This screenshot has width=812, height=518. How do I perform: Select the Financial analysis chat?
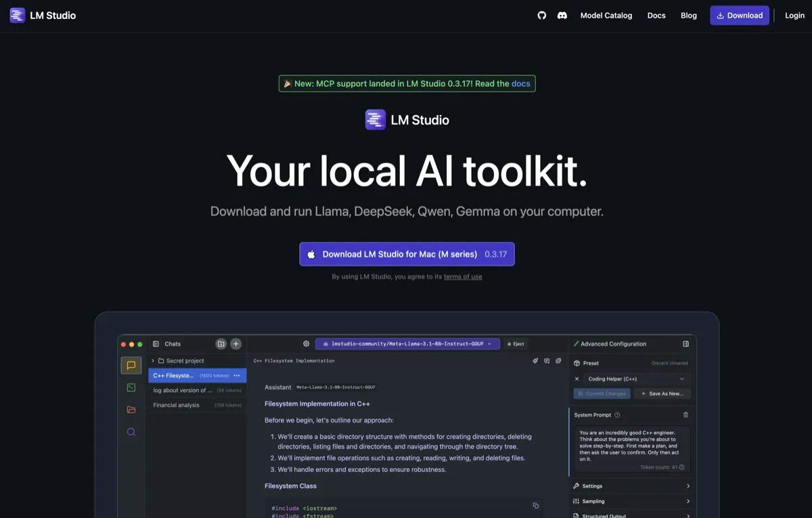[176, 404]
